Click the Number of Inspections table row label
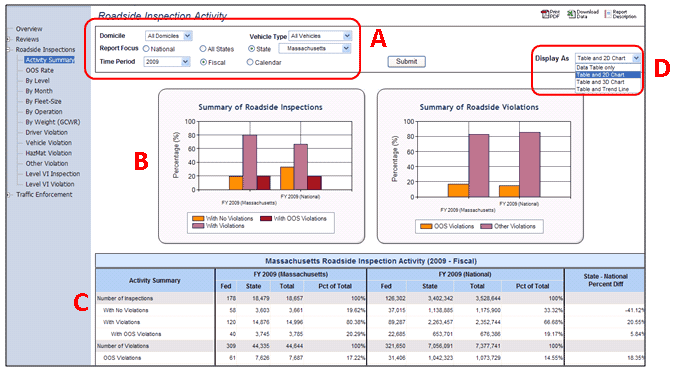This screenshot has width=673, height=375. coord(125,298)
